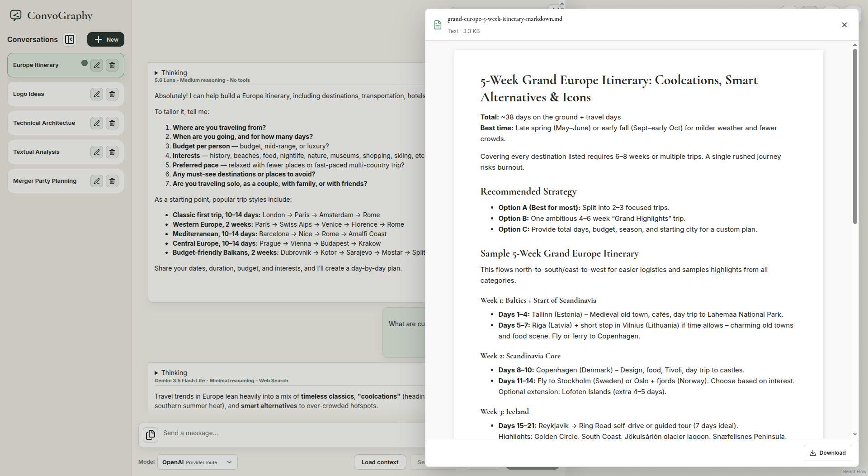This screenshot has height=476, width=868.
Task: Edit Technical Architectue conversation title
Action: (x=97, y=123)
